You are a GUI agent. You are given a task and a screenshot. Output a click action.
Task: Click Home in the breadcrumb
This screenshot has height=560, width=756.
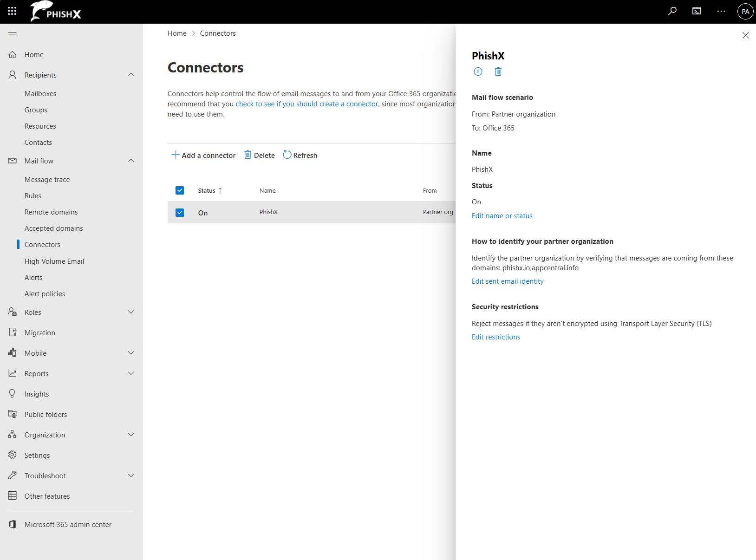point(177,33)
